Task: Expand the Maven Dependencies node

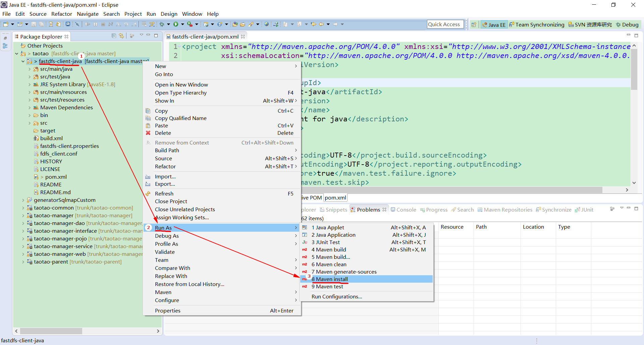Action: [x=30, y=108]
